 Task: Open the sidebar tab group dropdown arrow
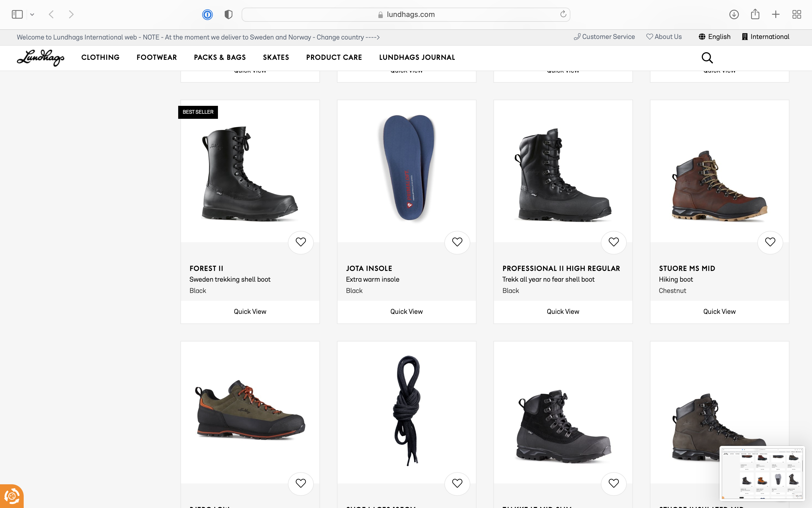click(32, 14)
